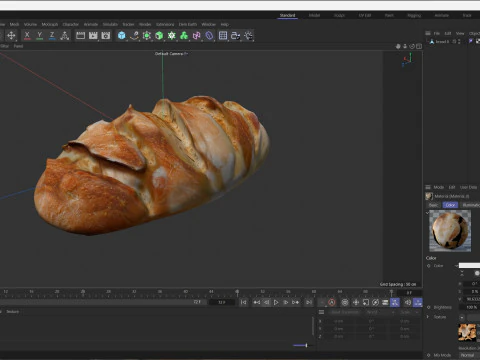The image size is (480, 360).
Task: Open the Object Manager View menu
Action: tap(460, 33)
